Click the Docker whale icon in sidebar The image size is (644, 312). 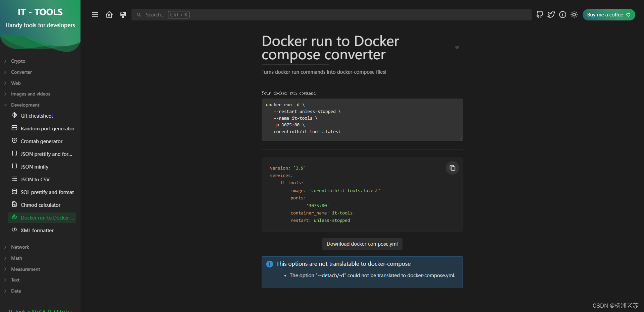point(14,217)
